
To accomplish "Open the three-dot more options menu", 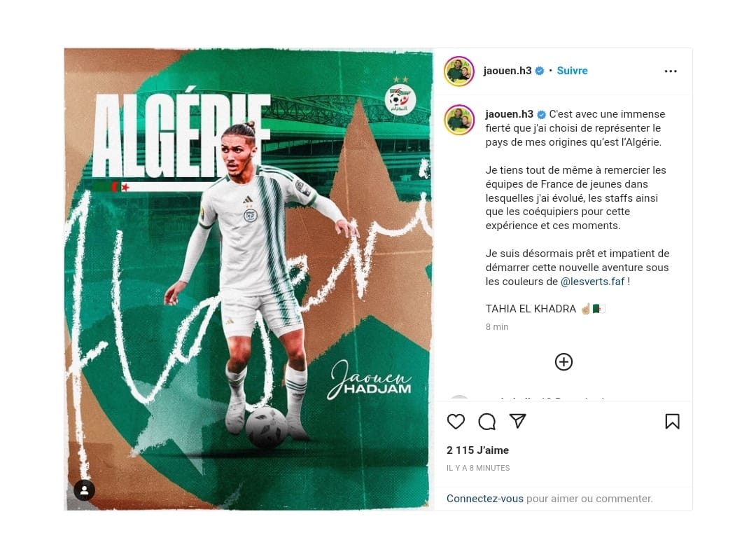I will [671, 71].
